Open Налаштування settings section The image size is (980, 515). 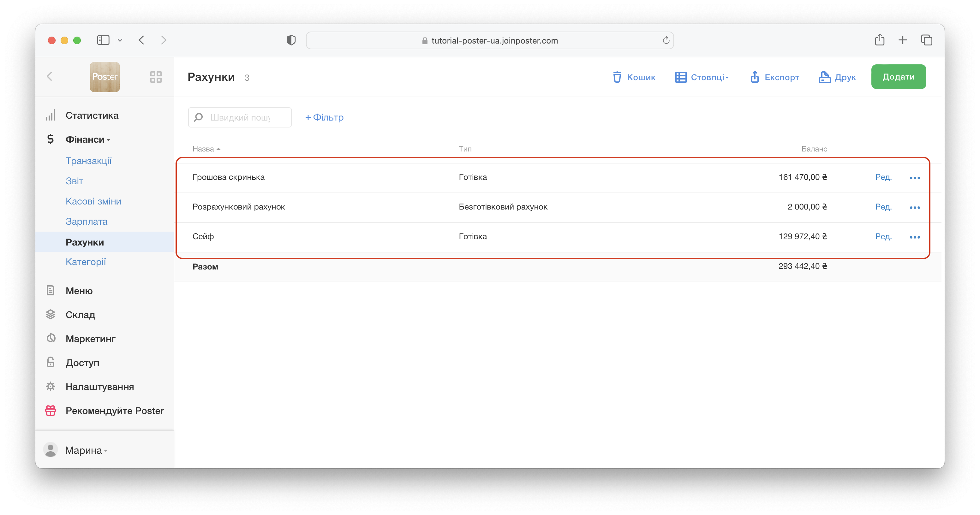point(100,387)
